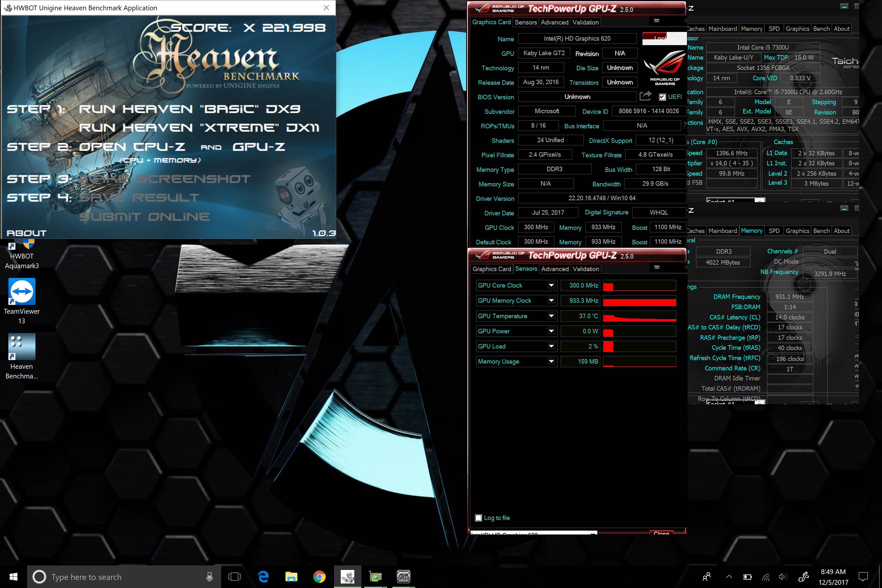Open GPU Memory Clock sensor dropdown
This screenshot has height=588, width=882.
(x=551, y=300)
